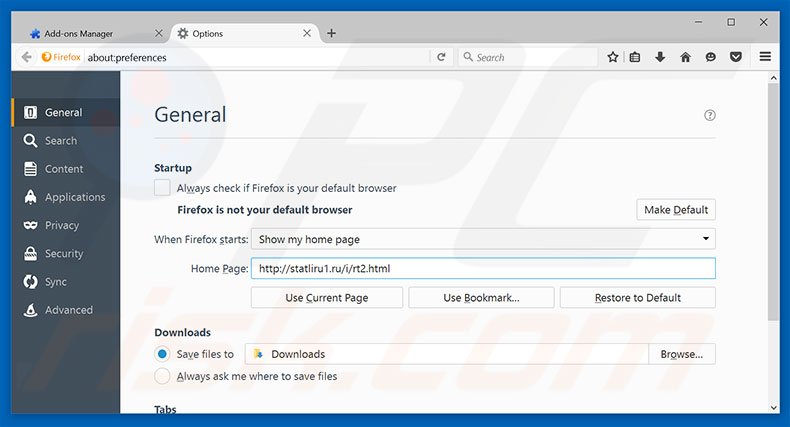Open a new tab with plus button
Viewport: 790px width, 427px height.
click(x=331, y=33)
